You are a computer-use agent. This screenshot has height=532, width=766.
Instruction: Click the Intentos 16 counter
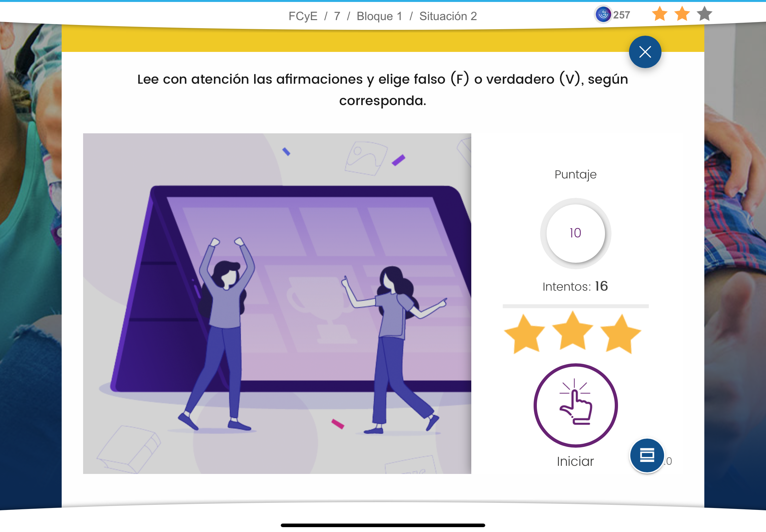point(575,286)
